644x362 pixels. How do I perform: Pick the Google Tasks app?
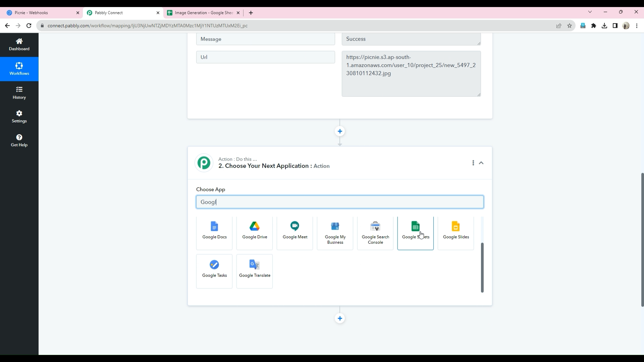point(214,270)
